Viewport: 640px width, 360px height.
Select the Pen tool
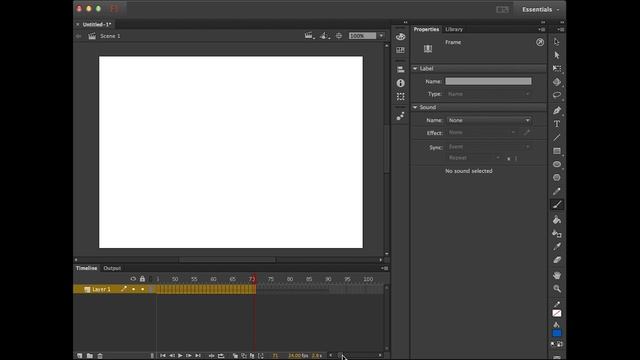[557, 110]
